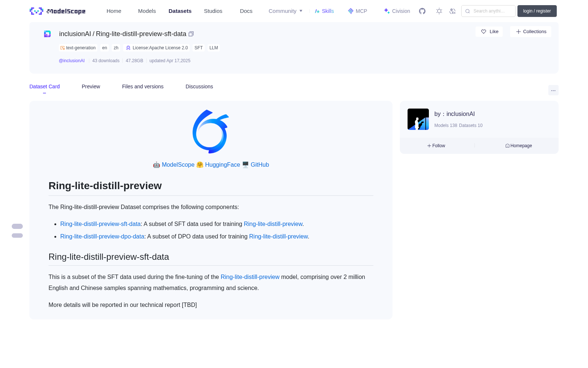Viewport: 588px width, 368px height.
Task: Open the Models navigation item
Action: pos(147,11)
